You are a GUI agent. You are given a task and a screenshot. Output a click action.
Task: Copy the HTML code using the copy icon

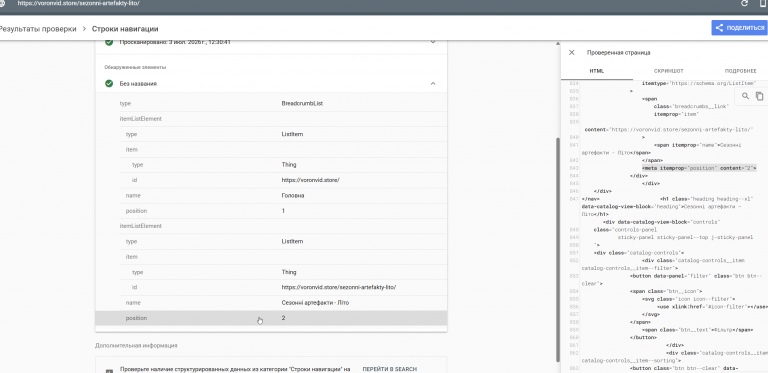(759, 96)
